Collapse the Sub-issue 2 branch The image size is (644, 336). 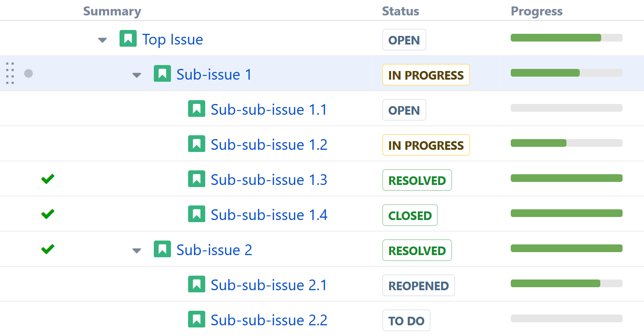(x=136, y=250)
